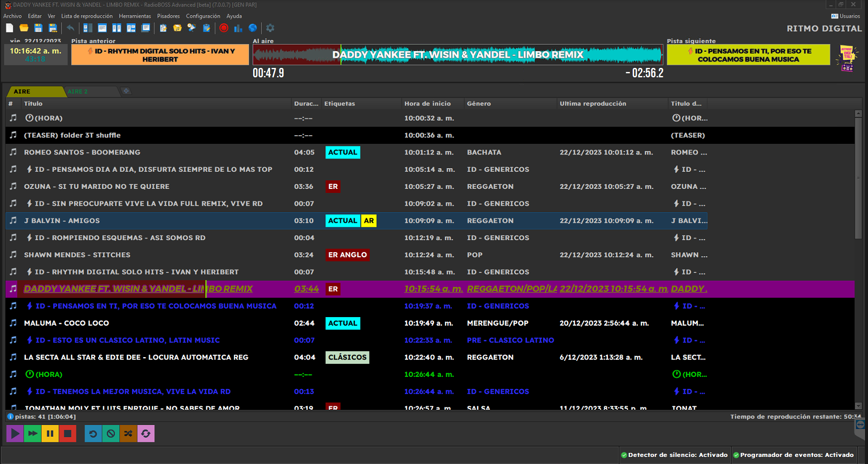This screenshot has width=868, height=464.
Task: Toggle event scheduler status indicator
Action: point(793,455)
